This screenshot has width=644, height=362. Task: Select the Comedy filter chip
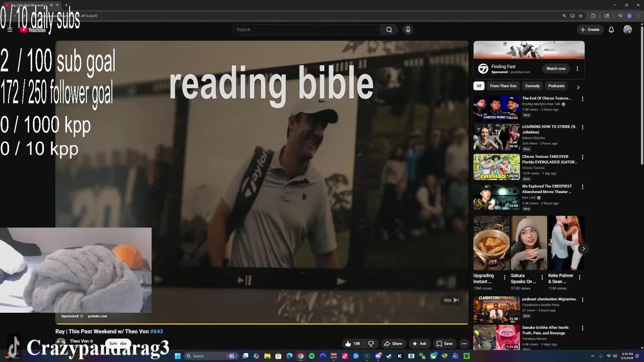[x=532, y=86]
